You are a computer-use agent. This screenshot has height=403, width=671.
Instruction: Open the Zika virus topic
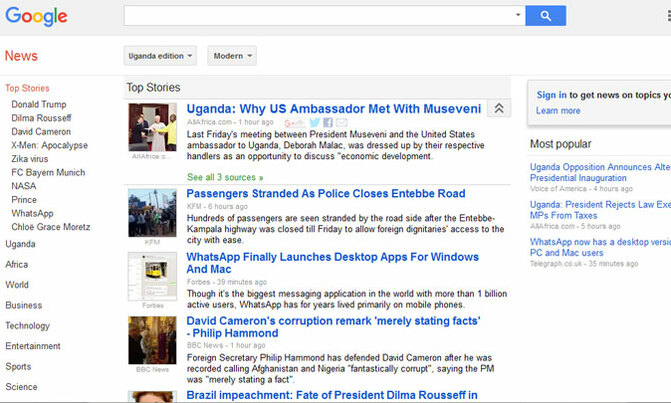pos(30,159)
